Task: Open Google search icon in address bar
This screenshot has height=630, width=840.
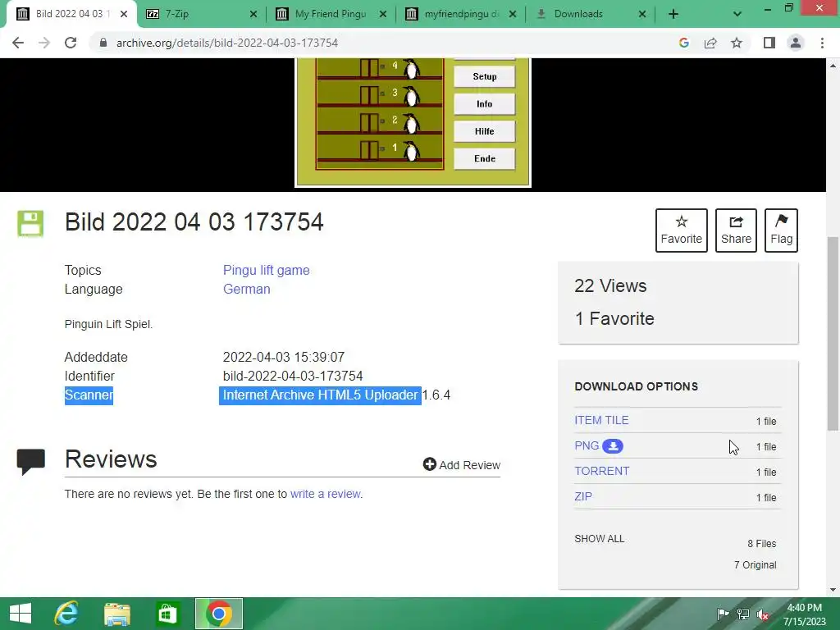Action: pos(683,43)
